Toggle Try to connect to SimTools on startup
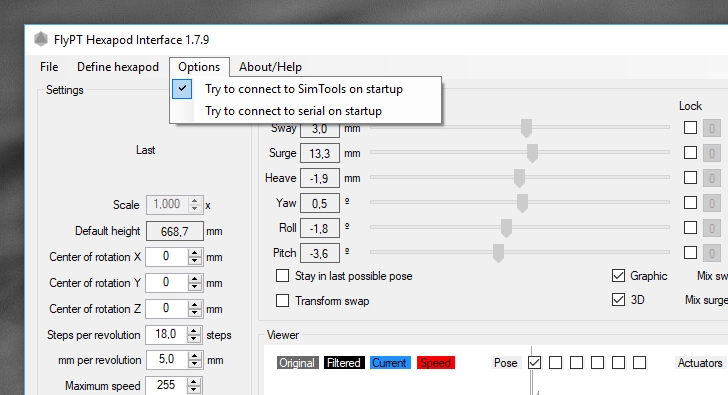The image size is (728, 395). pos(305,89)
